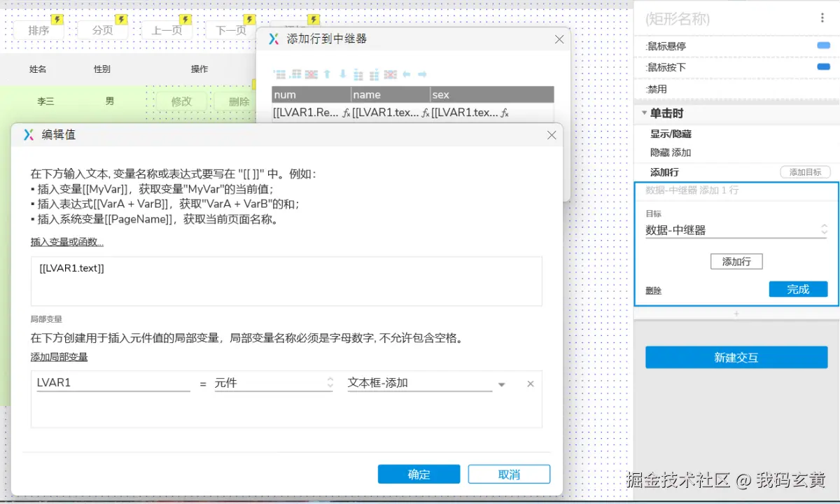Click the num column header in repeater table
Screen dimensions: 840x504
point(311,94)
